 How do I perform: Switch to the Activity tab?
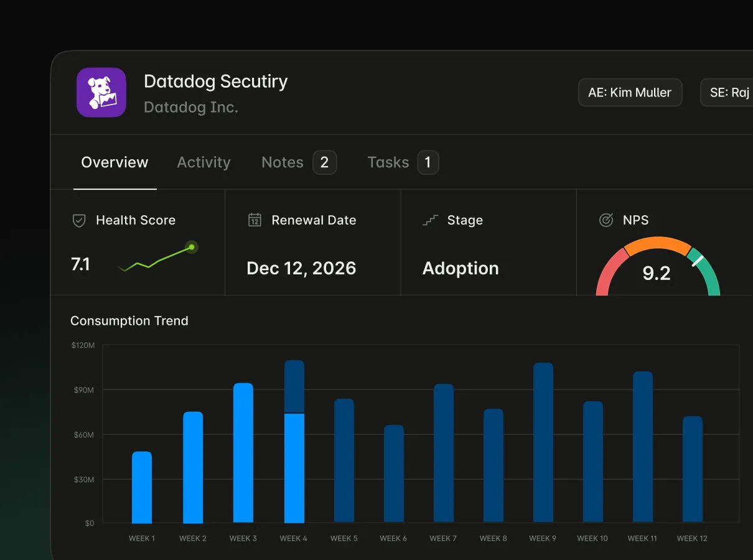(x=203, y=162)
